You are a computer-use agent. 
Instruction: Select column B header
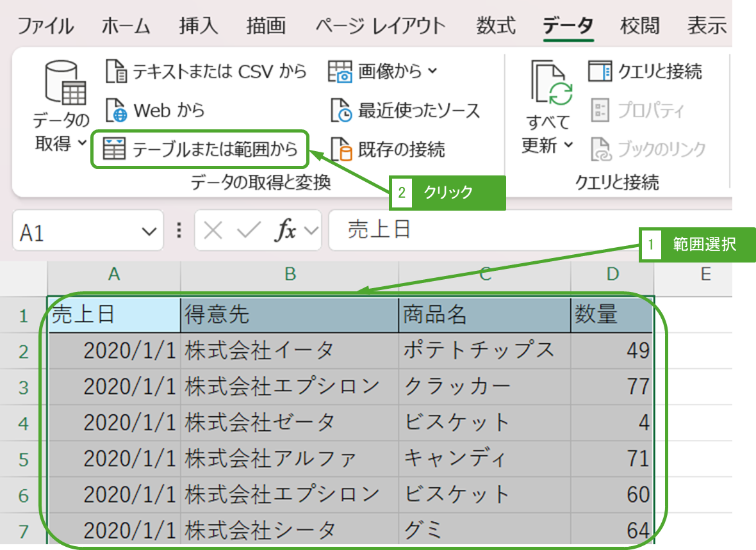[x=290, y=275]
